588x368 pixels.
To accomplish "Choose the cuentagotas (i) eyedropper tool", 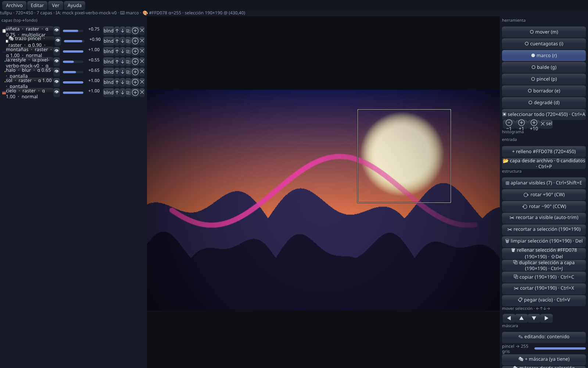I will coord(544,44).
